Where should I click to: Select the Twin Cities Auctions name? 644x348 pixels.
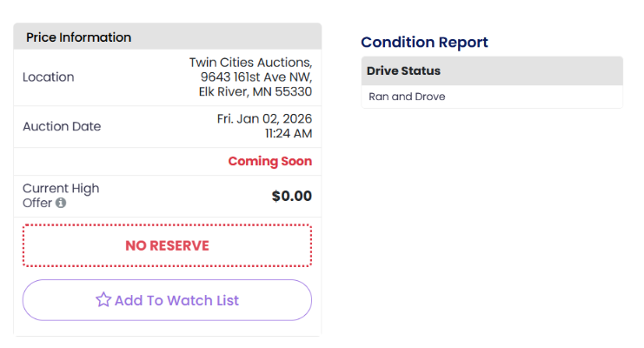coord(250,63)
